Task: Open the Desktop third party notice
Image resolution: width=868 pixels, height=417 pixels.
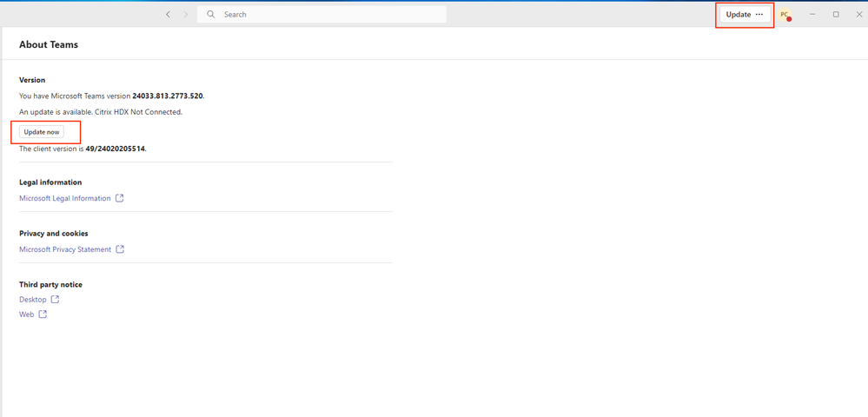Action: point(33,300)
